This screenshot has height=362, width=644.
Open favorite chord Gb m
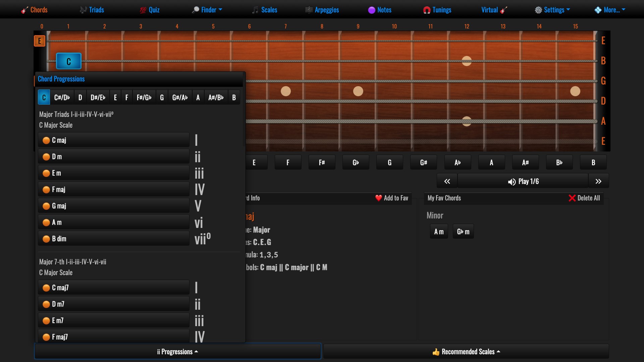(463, 232)
